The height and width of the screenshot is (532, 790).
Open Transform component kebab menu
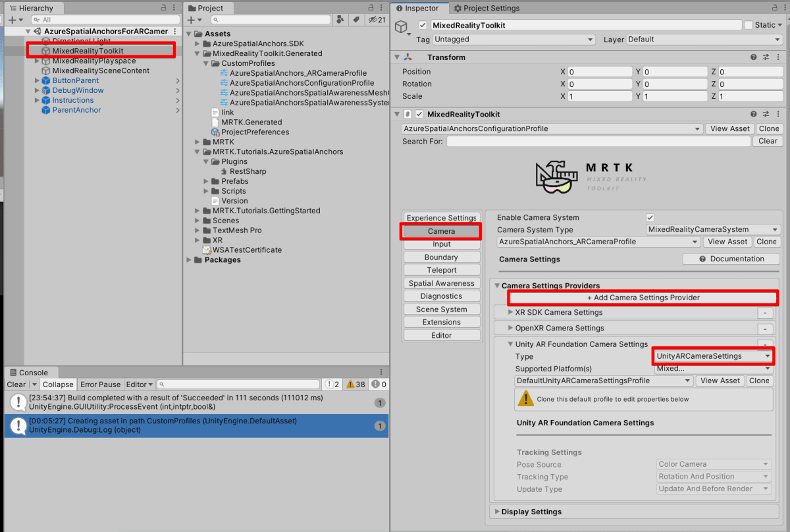[x=777, y=57]
